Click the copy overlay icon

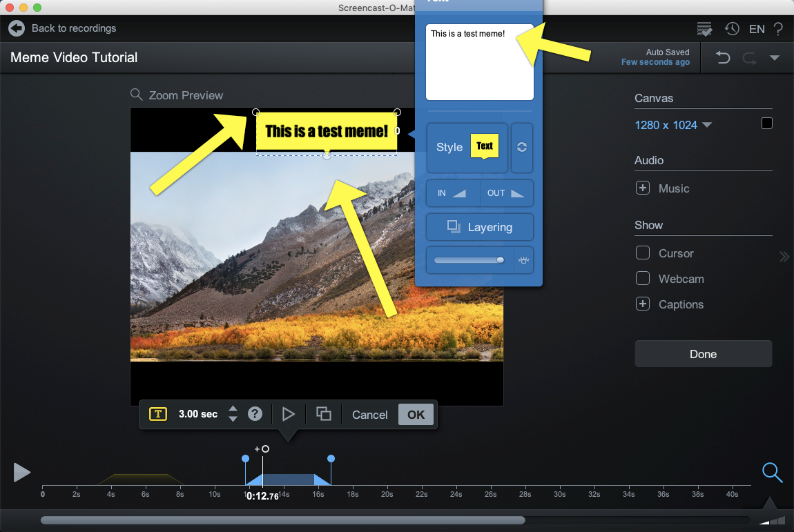click(x=324, y=414)
